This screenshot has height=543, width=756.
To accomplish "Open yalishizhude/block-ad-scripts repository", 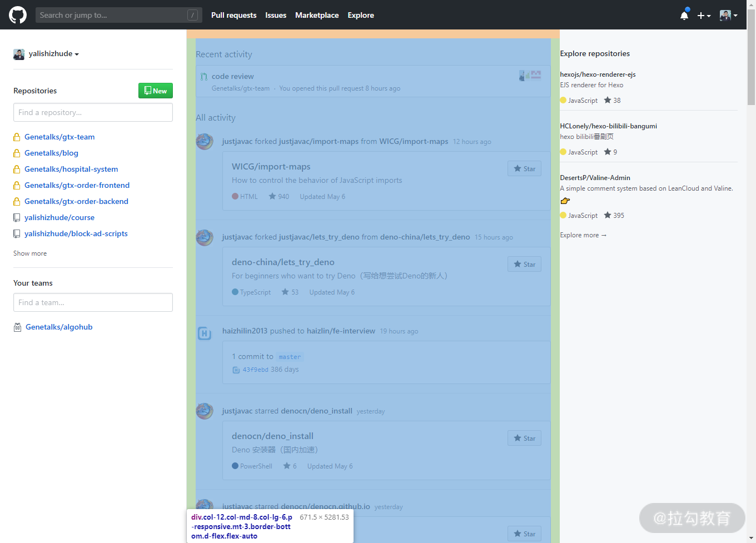I will [x=76, y=233].
